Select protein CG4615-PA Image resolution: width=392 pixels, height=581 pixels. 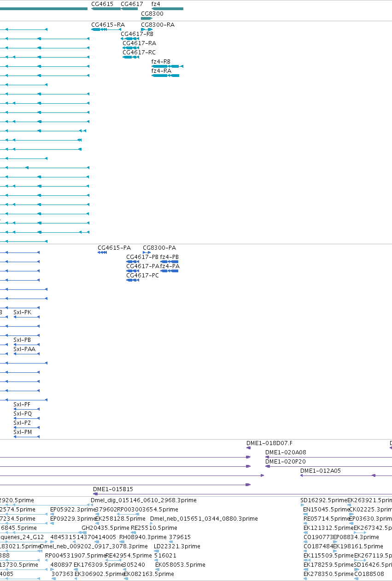tap(114, 248)
